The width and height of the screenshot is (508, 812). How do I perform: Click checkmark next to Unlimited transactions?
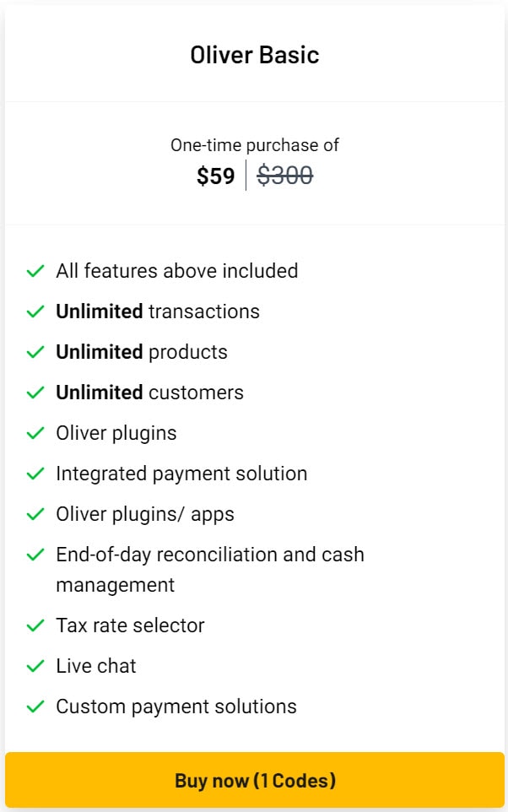click(35, 311)
